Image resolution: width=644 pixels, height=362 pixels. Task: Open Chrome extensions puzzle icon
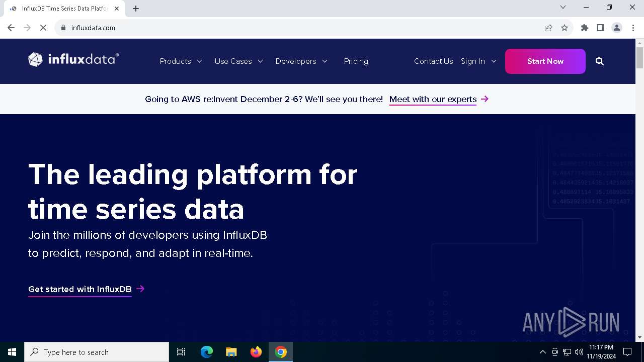585,28
